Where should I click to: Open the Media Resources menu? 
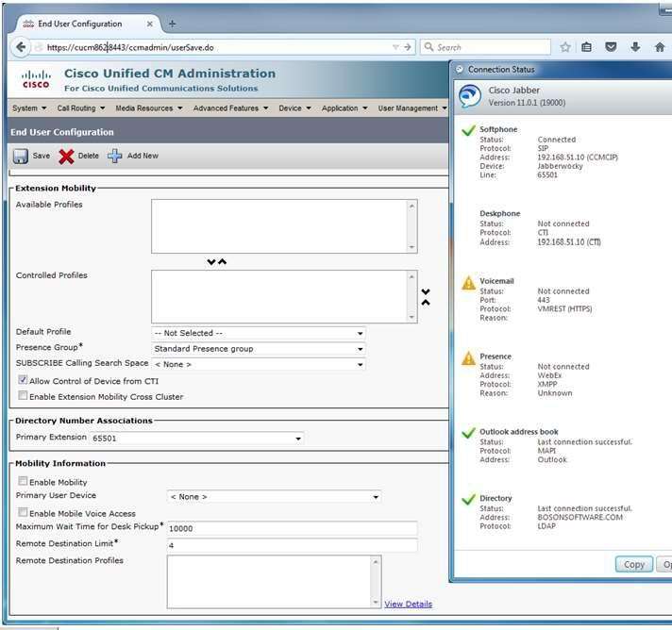tap(149, 108)
